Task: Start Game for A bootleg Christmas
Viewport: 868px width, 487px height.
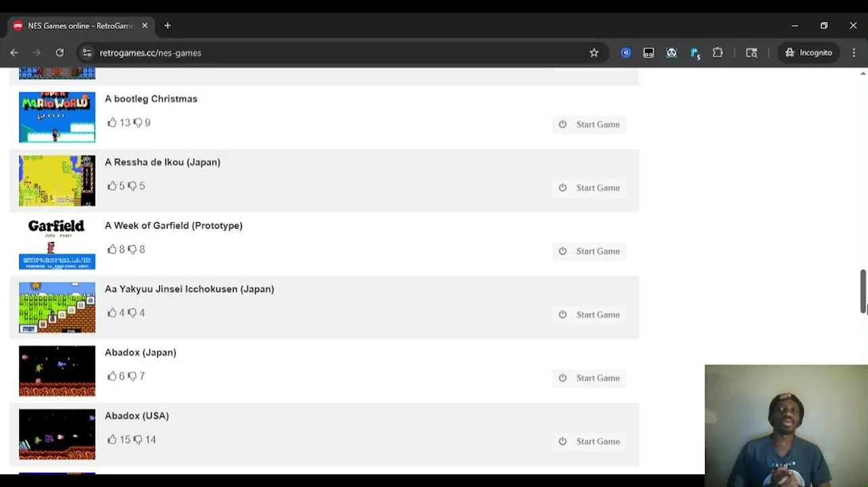Action: click(x=589, y=124)
